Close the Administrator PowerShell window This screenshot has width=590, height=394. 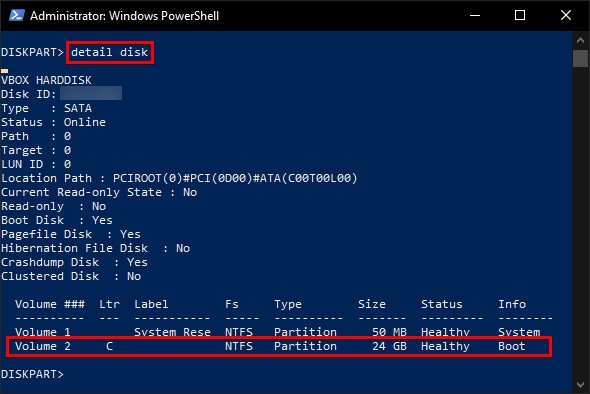coord(566,15)
